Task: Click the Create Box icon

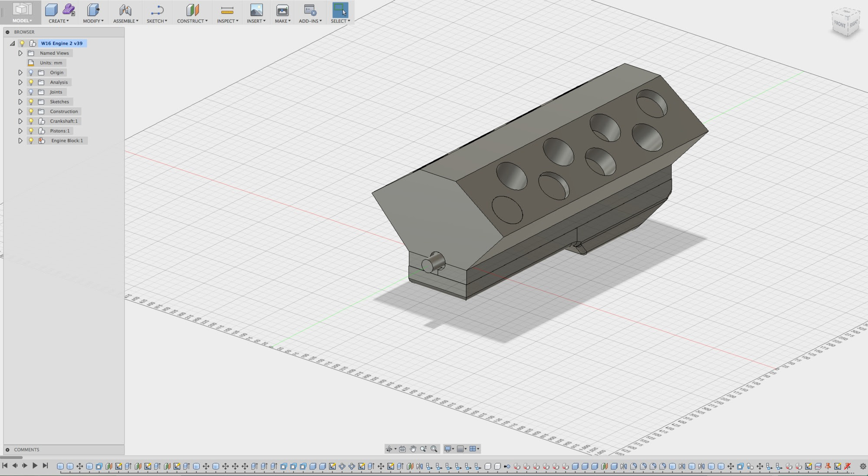Action: (51, 10)
